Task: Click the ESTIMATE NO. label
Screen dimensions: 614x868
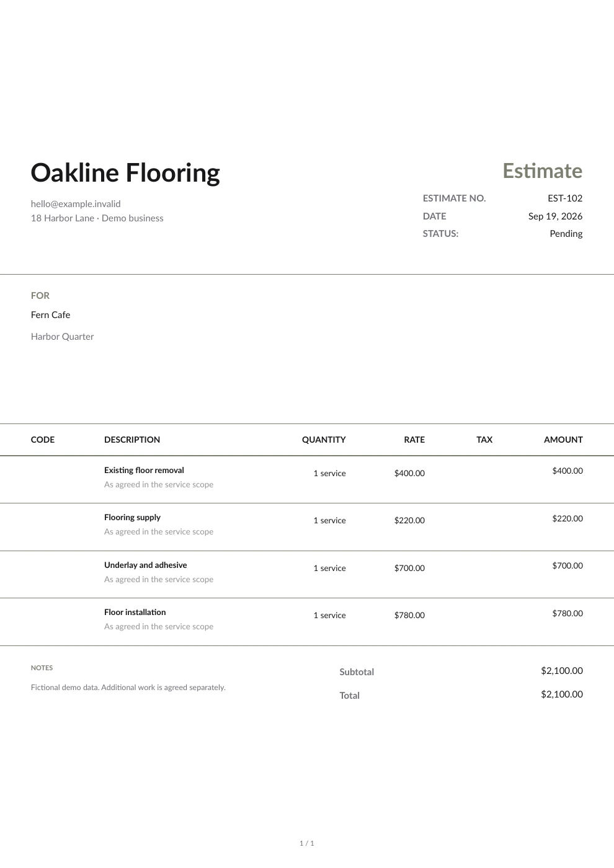Action: pos(454,198)
